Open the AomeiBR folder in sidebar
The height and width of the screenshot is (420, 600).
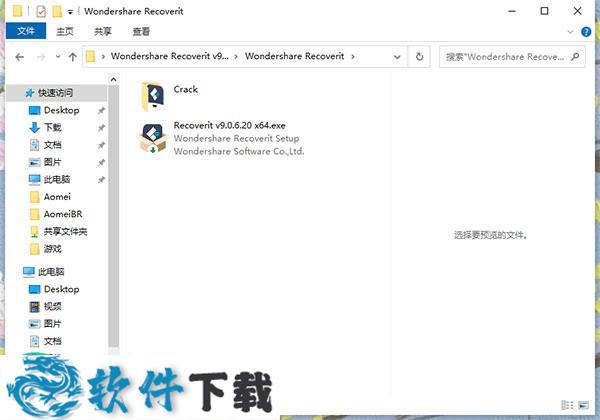coord(63,214)
